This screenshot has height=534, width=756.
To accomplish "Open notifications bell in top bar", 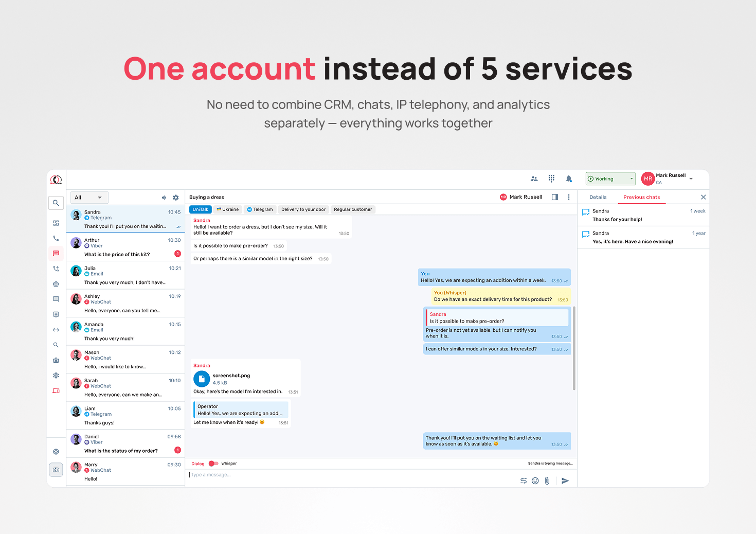I will coord(569,179).
